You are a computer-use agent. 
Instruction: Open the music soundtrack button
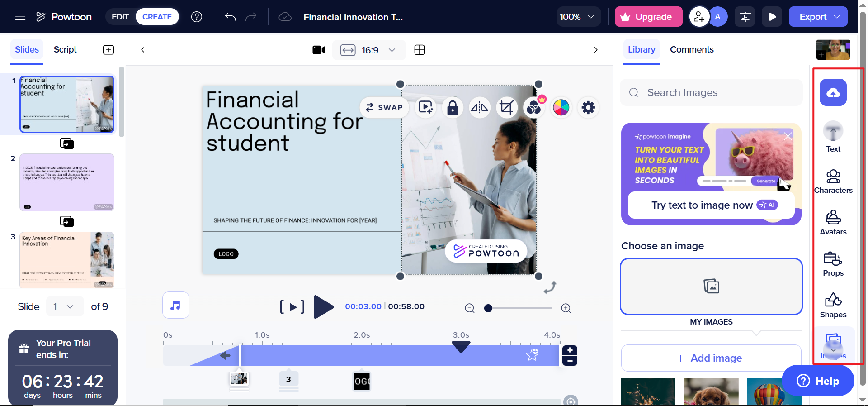pos(176,305)
